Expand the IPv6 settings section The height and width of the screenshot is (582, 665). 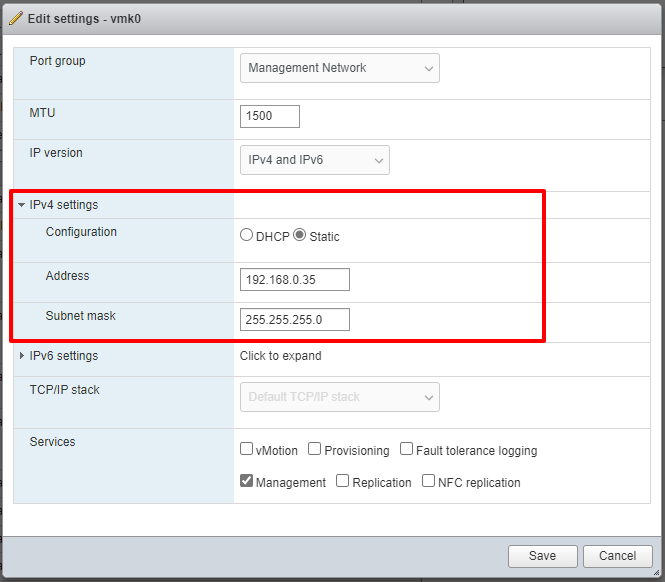(x=22, y=356)
